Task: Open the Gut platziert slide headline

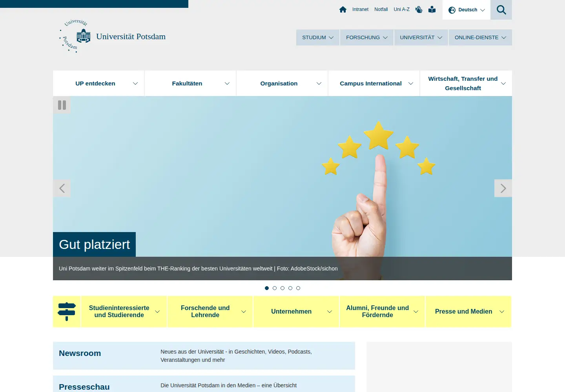Action: click(x=94, y=245)
